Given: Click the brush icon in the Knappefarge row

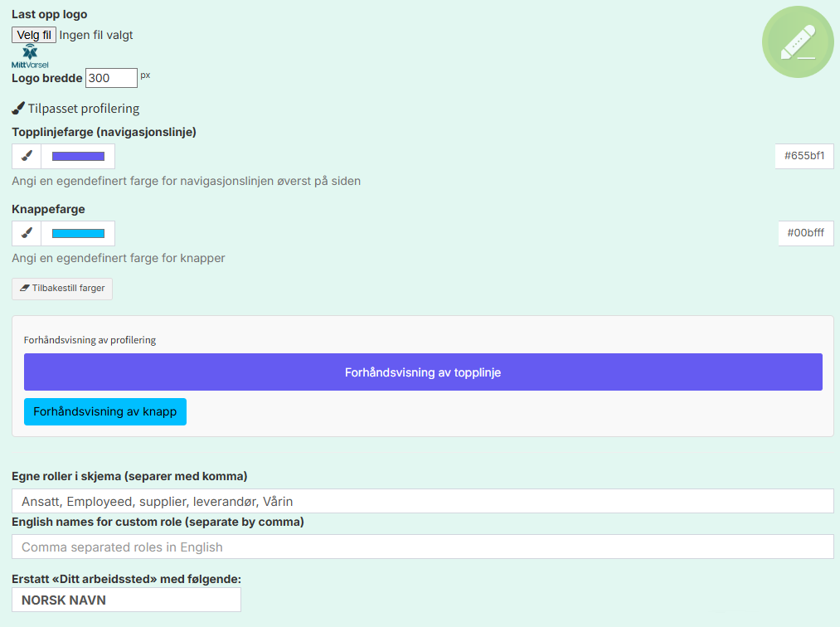Looking at the screenshot, I should pyautogui.click(x=27, y=233).
